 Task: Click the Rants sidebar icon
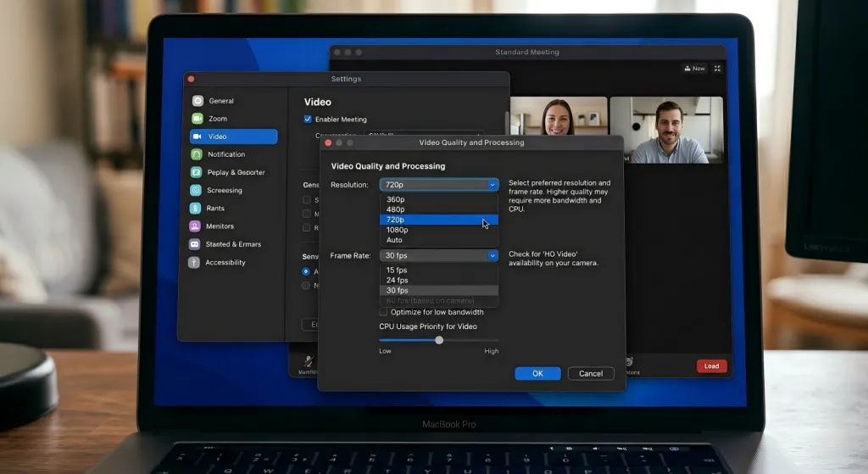pyautogui.click(x=195, y=209)
